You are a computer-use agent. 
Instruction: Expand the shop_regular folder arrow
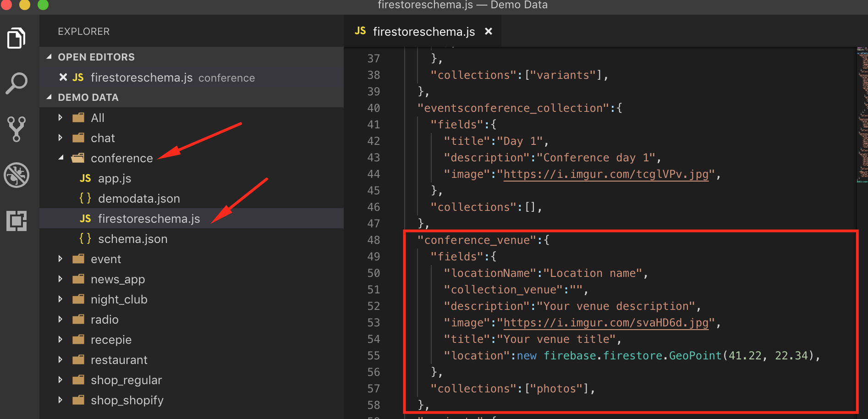[60, 380]
